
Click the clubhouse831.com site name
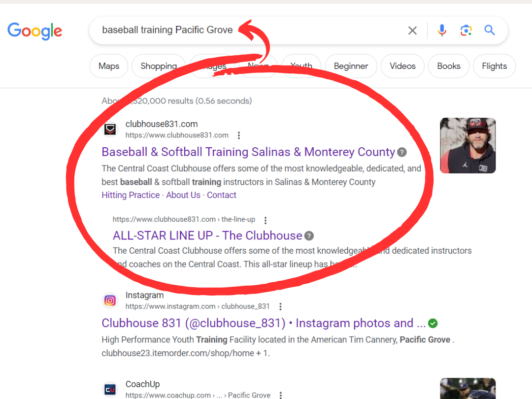tap(162, 124)
